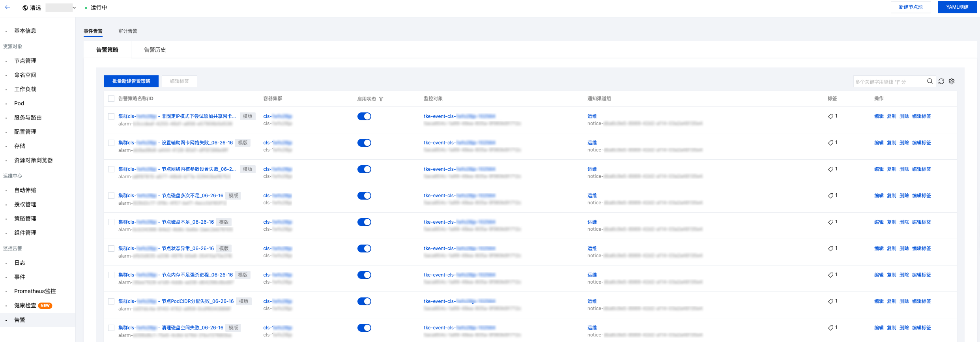Select the 告警历史 tab
Image resolution: width=980 pixels, height=342 pixels.
click(155, 50)
